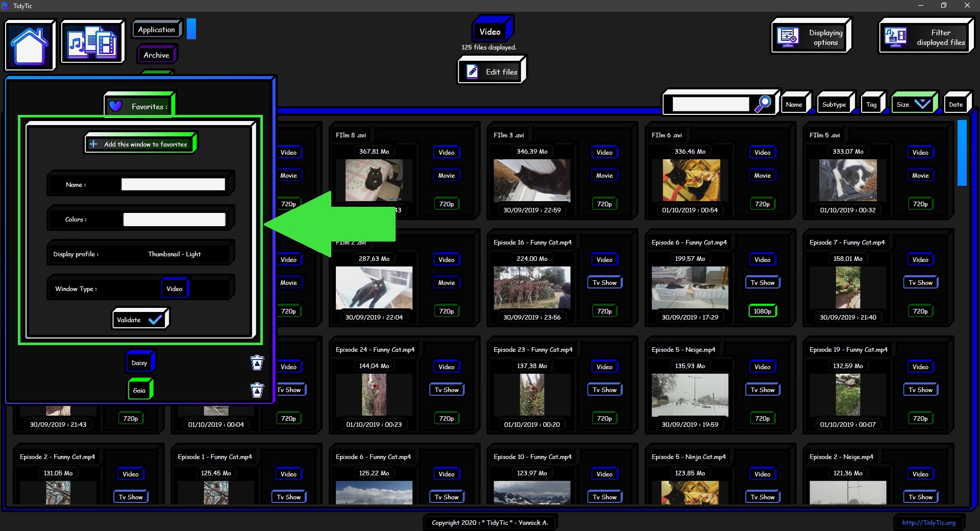980x531 pixels.
Task: Open Displaying options
Action: (811, 37)
